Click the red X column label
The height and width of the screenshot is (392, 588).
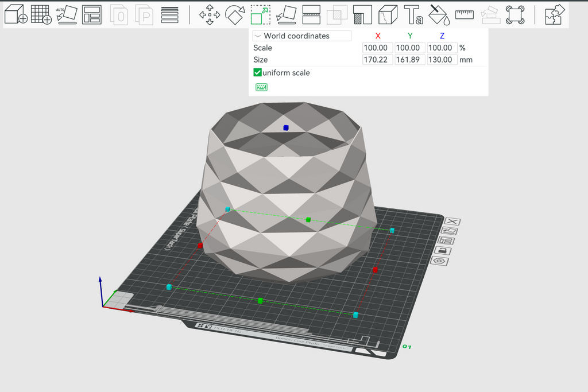coord(378,36)
